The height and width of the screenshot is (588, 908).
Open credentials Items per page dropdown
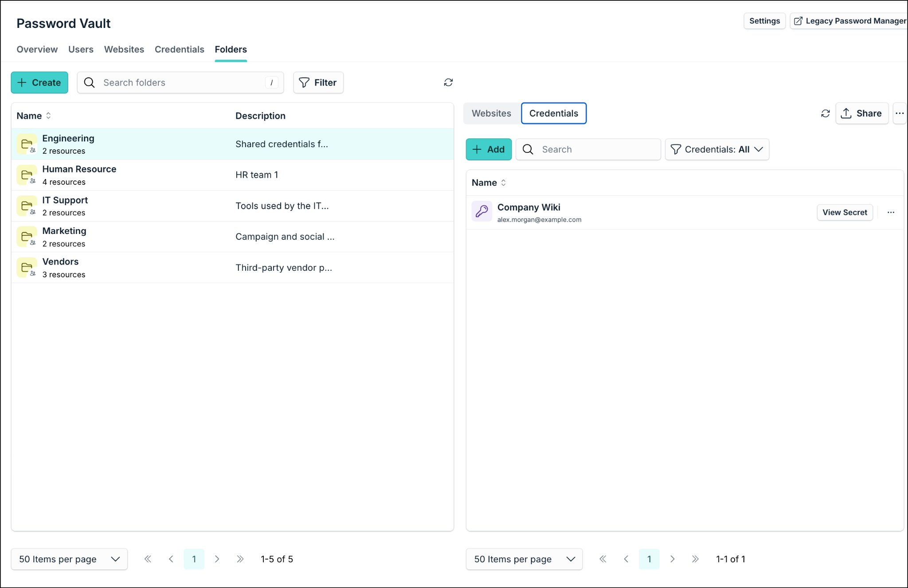(x=524, y=559)
